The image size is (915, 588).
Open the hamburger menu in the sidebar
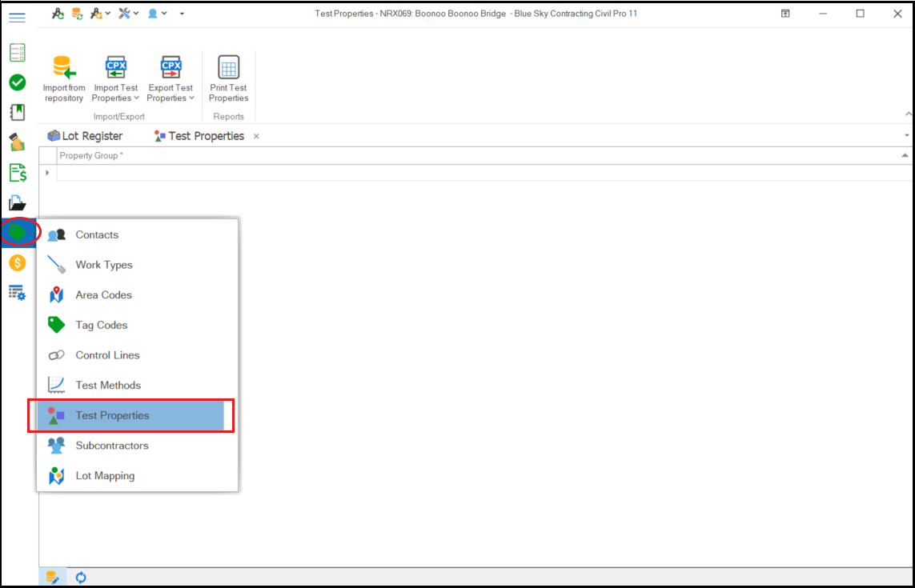coord(17,18)
